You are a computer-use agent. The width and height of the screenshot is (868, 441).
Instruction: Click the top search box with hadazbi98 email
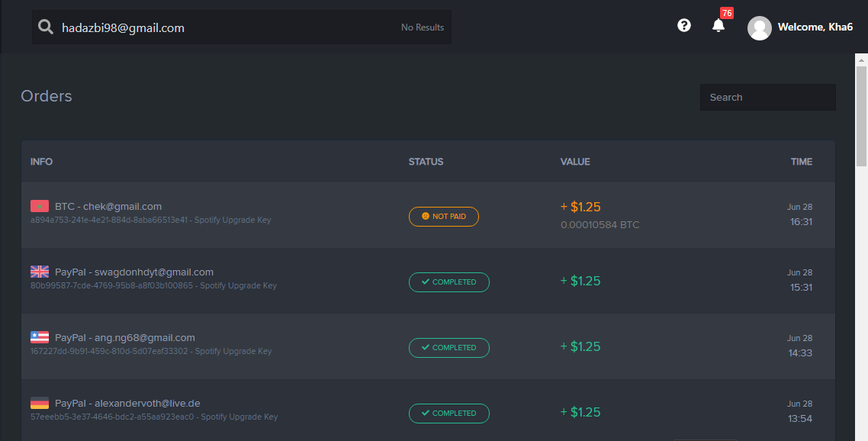(x=241, y=27)
